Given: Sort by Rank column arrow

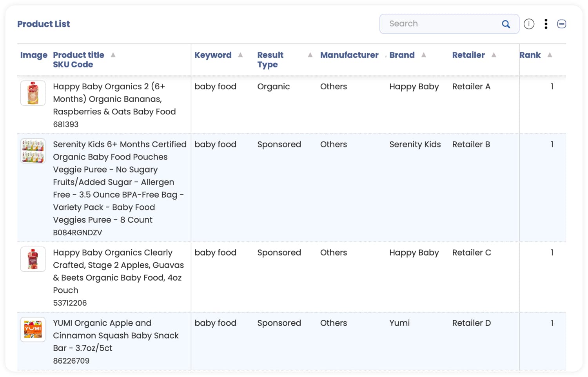Looking at the screenshot, I should 550,55.
